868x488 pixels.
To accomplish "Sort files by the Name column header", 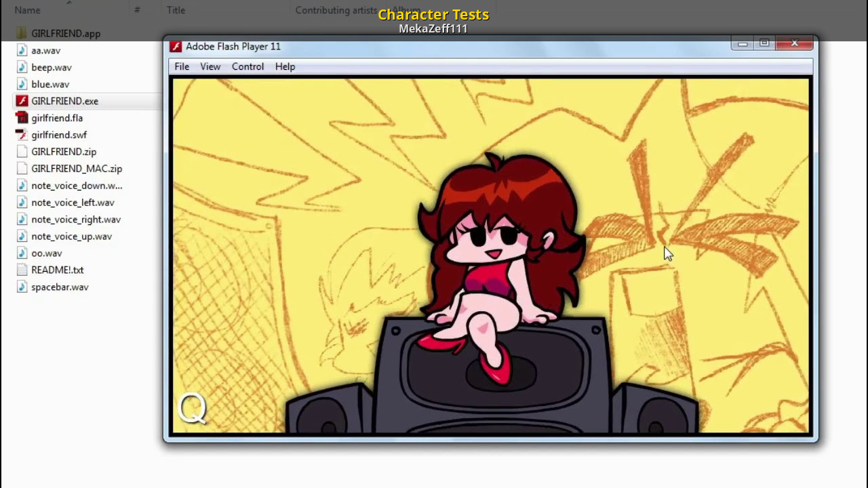I will [x=27, y=10].
